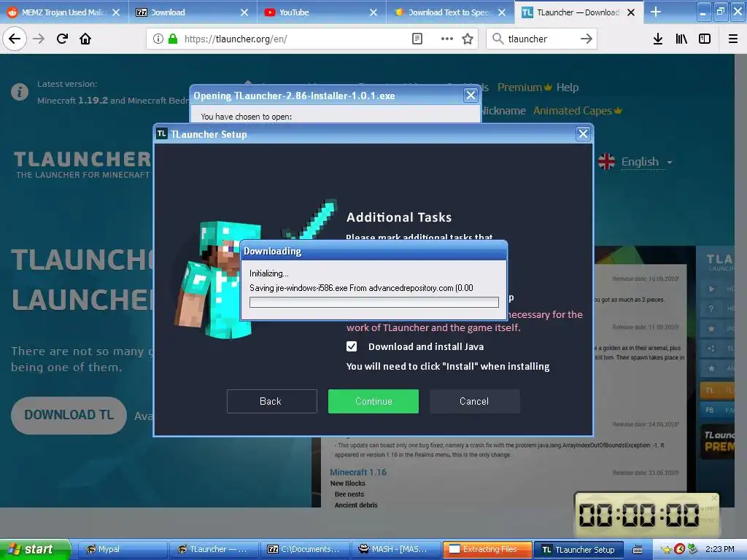Expand the English language dropdown
Image resolution: width=747 pixels, height=560 pixels.
pyautogui.click(x=647, y=162)
